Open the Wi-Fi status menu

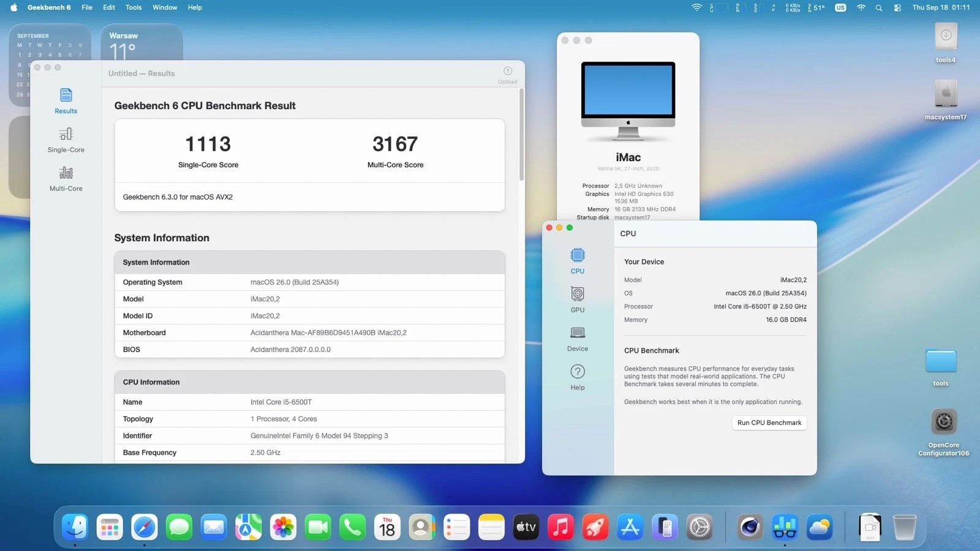click(696, 7)
